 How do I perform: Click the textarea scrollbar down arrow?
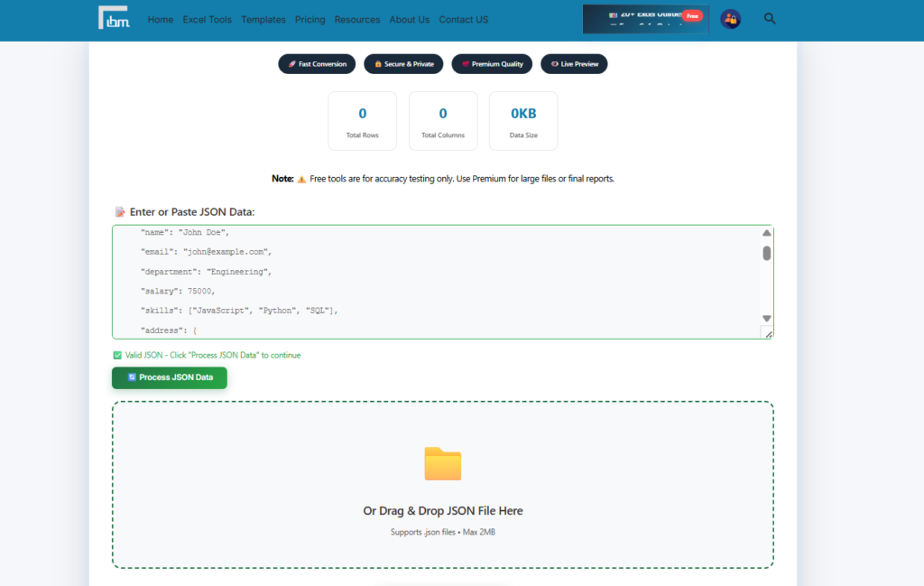pyautogui.click(x=766, y=319)
